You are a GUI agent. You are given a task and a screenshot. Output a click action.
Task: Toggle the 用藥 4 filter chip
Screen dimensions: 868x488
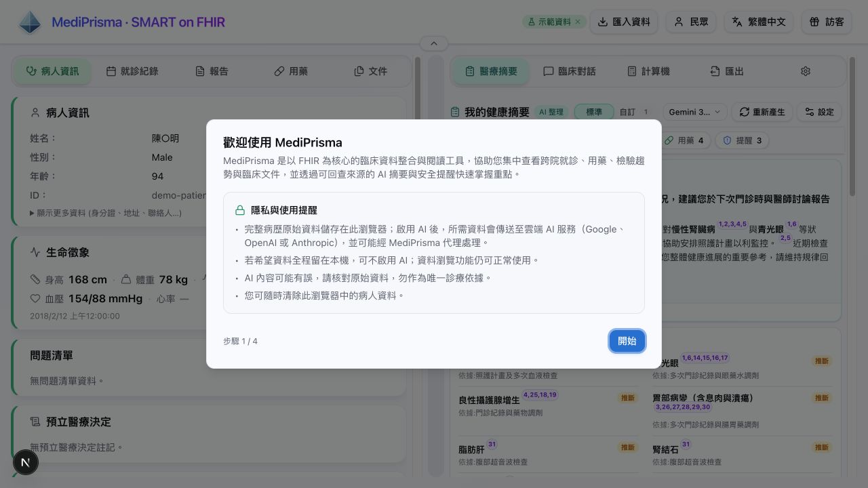[x=684, y=141]
